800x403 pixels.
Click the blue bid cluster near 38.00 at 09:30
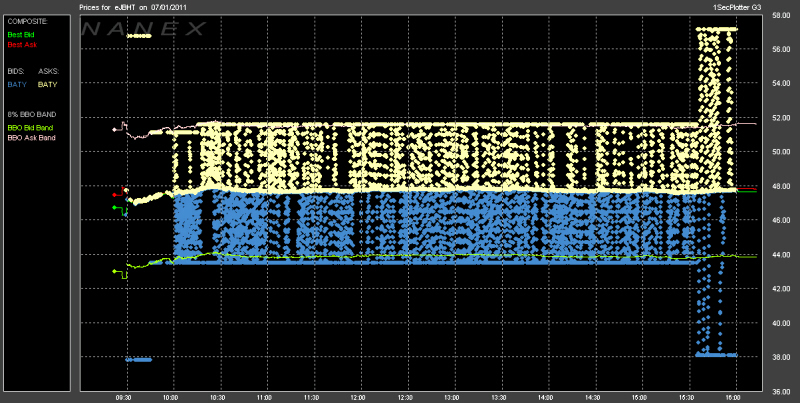[x=139, y=360]
